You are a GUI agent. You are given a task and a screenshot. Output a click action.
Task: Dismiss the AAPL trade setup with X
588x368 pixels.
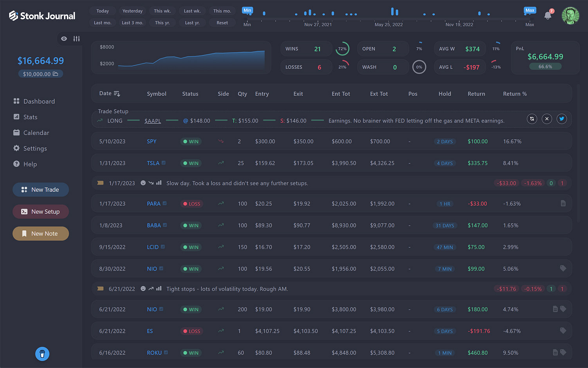pos(547,119)
